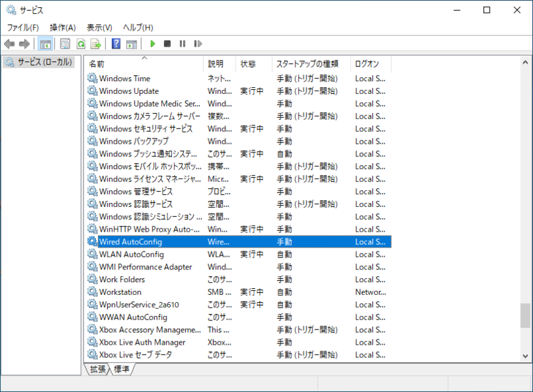The height and width of the screenshot is (392, 533).
Task: Click the Export List toolbar icon
Action: click(96, 44)
